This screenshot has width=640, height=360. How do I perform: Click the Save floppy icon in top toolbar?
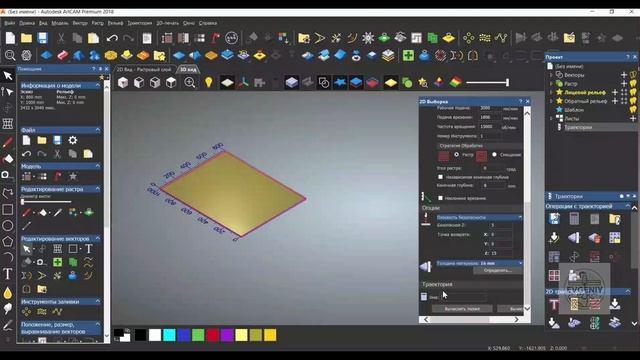42,38
